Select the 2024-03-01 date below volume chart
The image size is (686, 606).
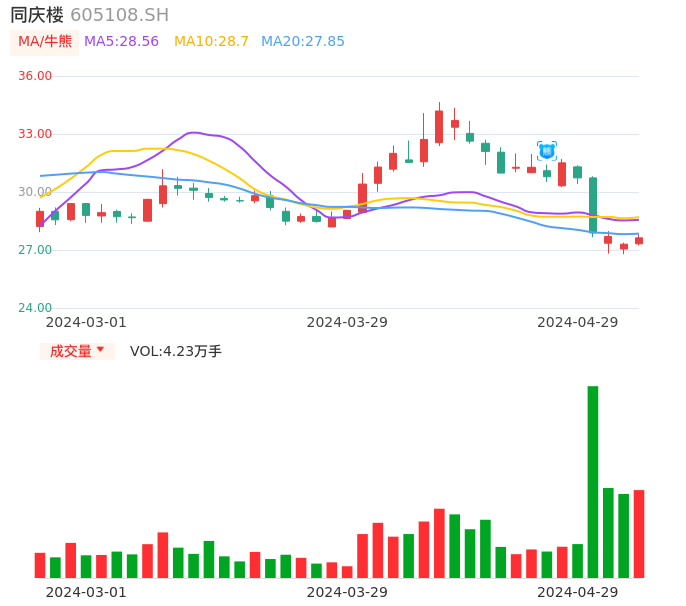coord(86,592)
